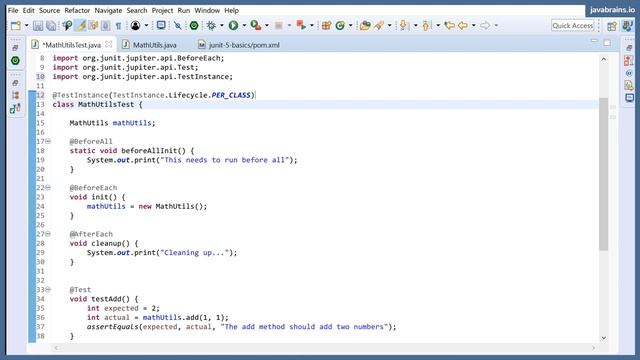This screenshot has height=360, width=640.
Task: Click the javabrains.io label
Action: (x=612, y=10)
